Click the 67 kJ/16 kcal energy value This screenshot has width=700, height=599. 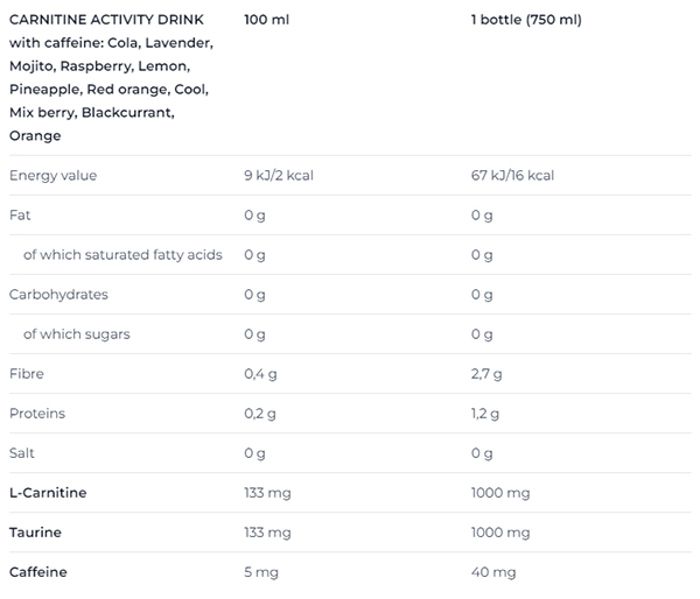click(512, 175)
